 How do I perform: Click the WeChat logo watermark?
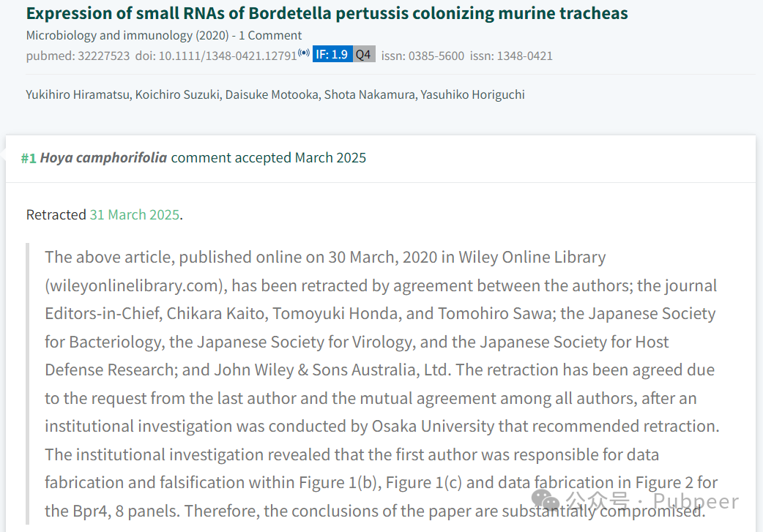pos(546,500)
